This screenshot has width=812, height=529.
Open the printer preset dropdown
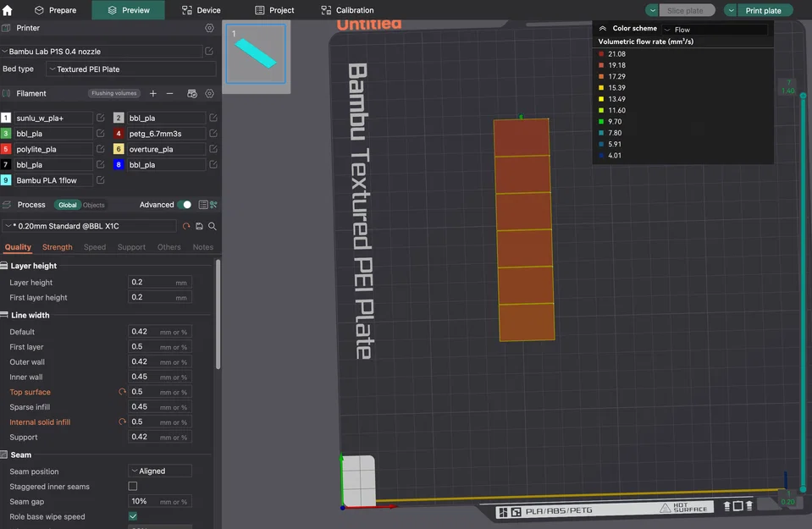point(102,52)
